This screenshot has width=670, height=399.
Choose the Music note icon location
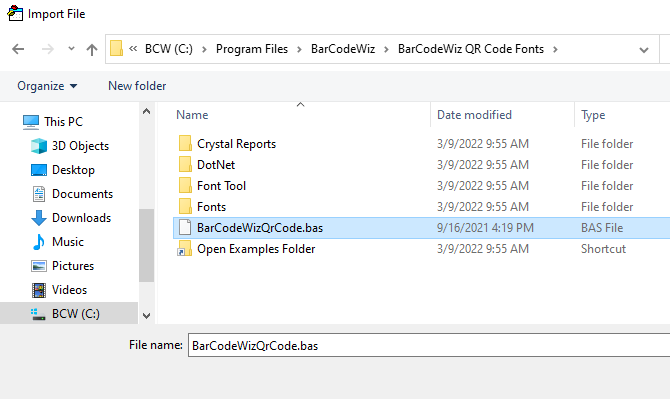[38, 242]
